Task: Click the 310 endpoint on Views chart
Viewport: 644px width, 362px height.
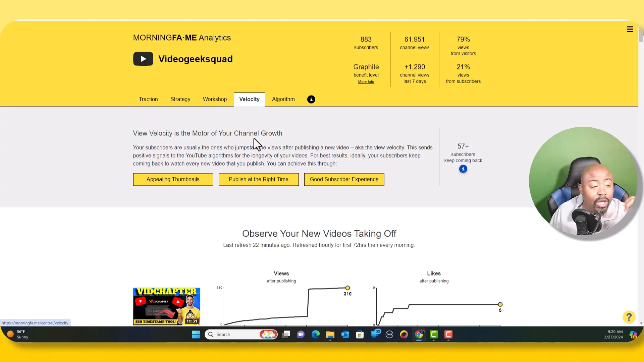Action: pyautogui.click(x=347, y=288)
